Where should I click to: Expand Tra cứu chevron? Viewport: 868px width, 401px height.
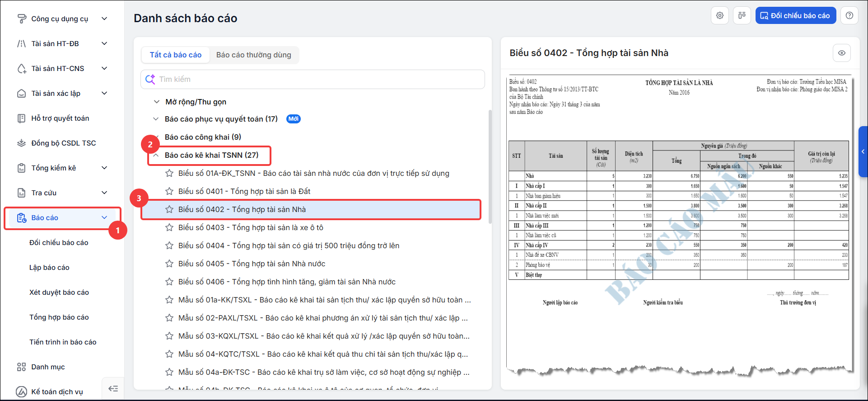[104, 193]
